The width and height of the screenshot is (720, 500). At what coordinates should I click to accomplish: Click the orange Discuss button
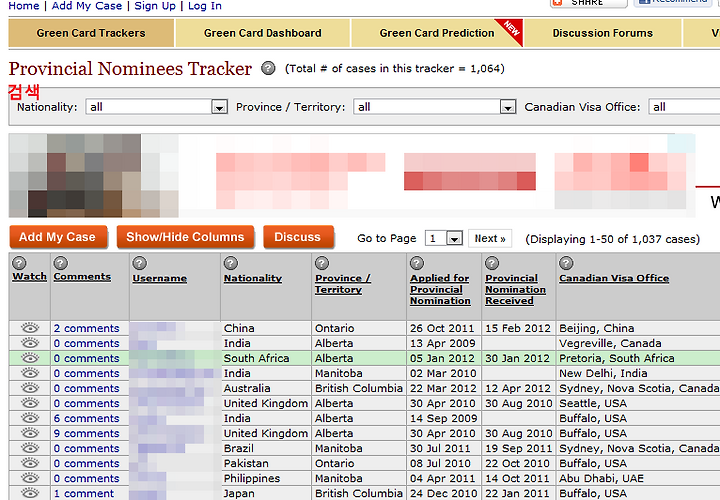298,237
